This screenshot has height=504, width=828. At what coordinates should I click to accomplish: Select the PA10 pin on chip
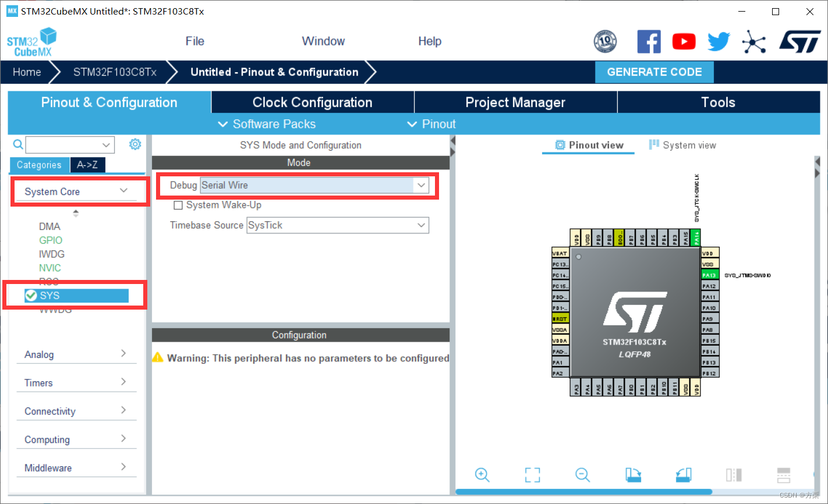(709, 308)
